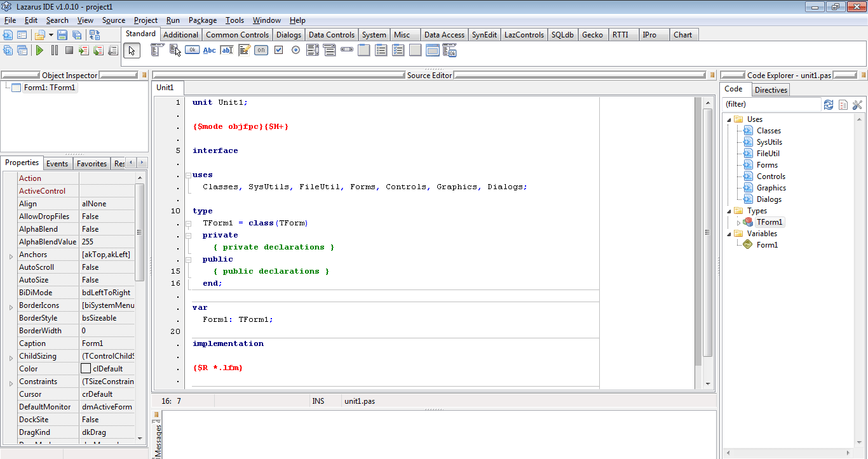
Task: Click the View Units icon
Action: tap(8, 50)
